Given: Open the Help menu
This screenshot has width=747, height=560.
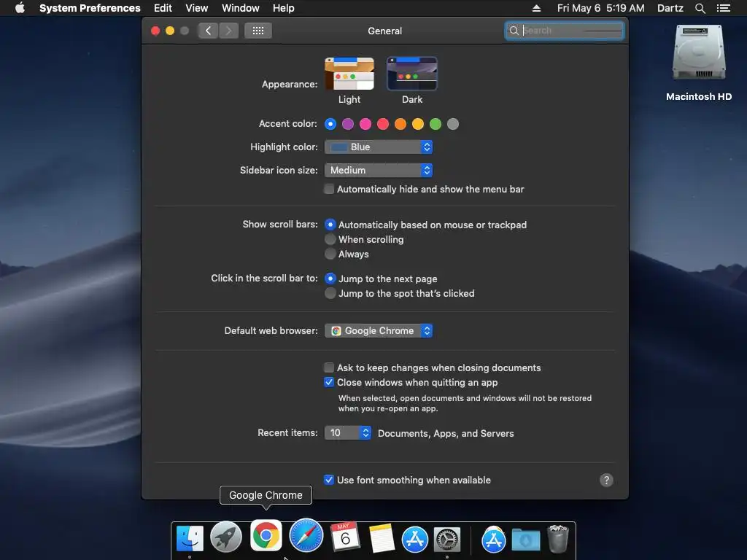Looking at the screenshot, I should point(284,8).
